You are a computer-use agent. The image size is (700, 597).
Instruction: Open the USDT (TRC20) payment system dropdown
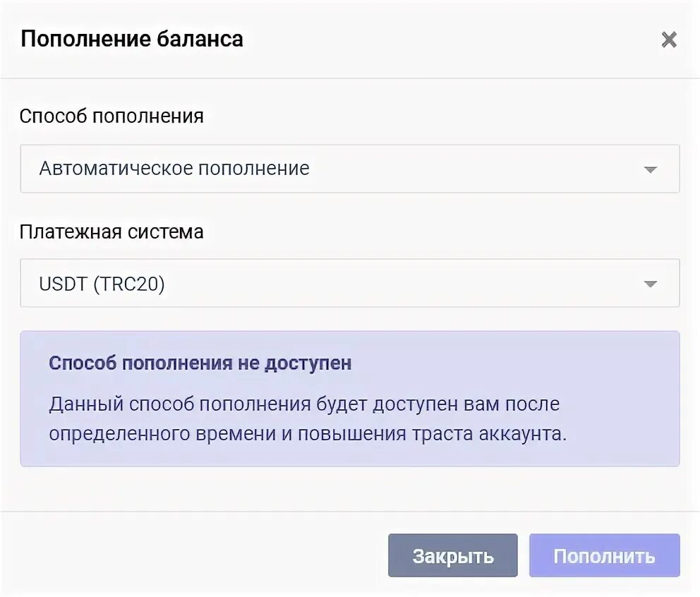(350, 283)
